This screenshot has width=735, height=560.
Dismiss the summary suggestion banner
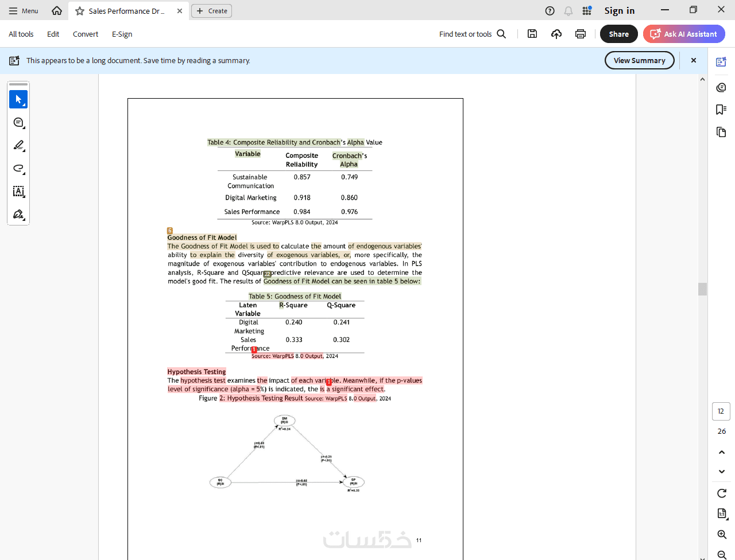(694, 60)
